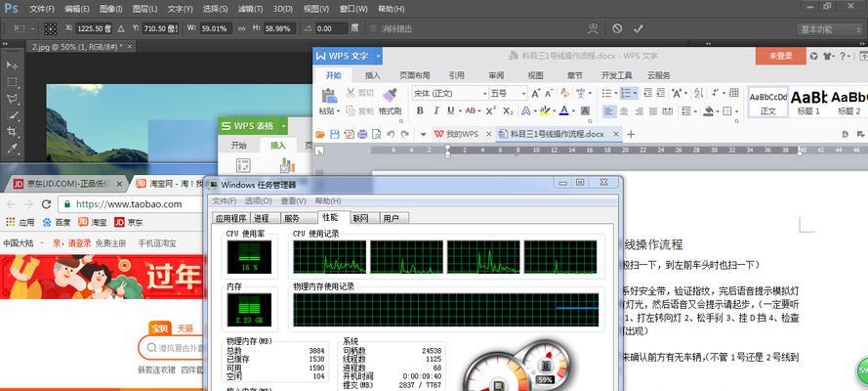Click the Save disk icon in WPS quick toolbar
The height and width of the screenshot is (391, 868).
(x=334, y=134)
